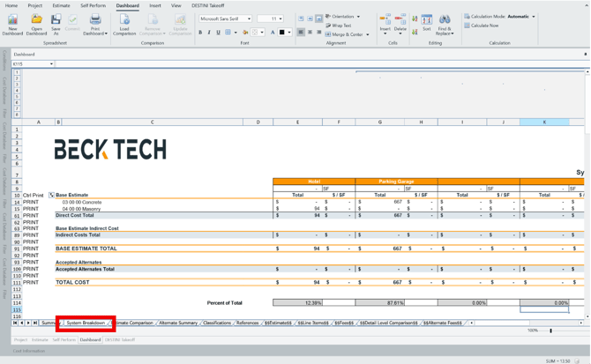The width and height of the screenshot is (591, 364).
Task: Open the Estimate ribbon tab
Action: [61, 5]
